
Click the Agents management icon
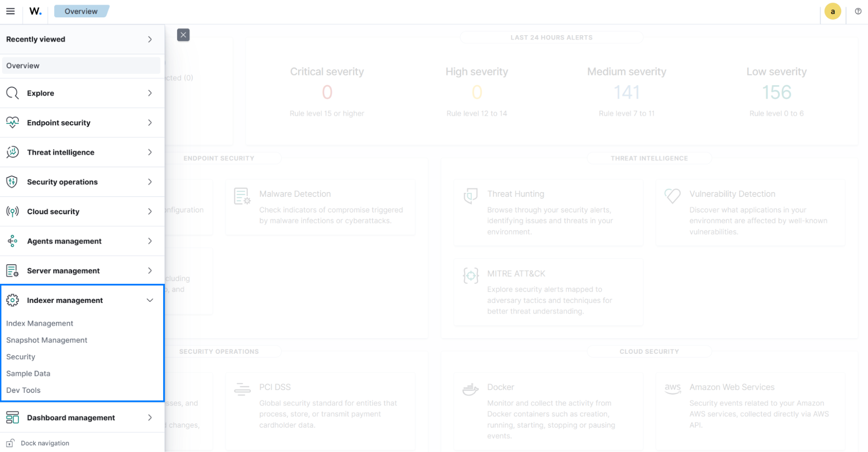tap(13, 241)
